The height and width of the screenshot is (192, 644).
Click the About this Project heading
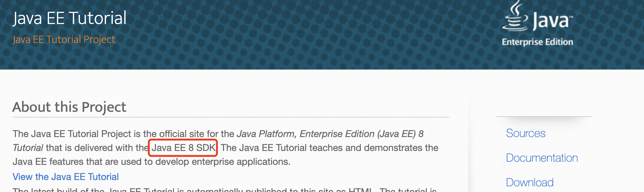69,107
